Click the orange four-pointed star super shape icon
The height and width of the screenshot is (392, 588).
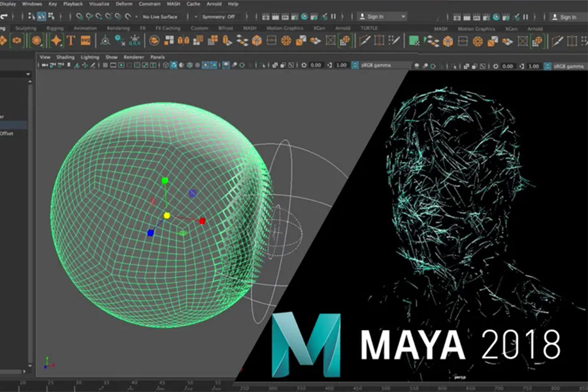click(57, 41)
